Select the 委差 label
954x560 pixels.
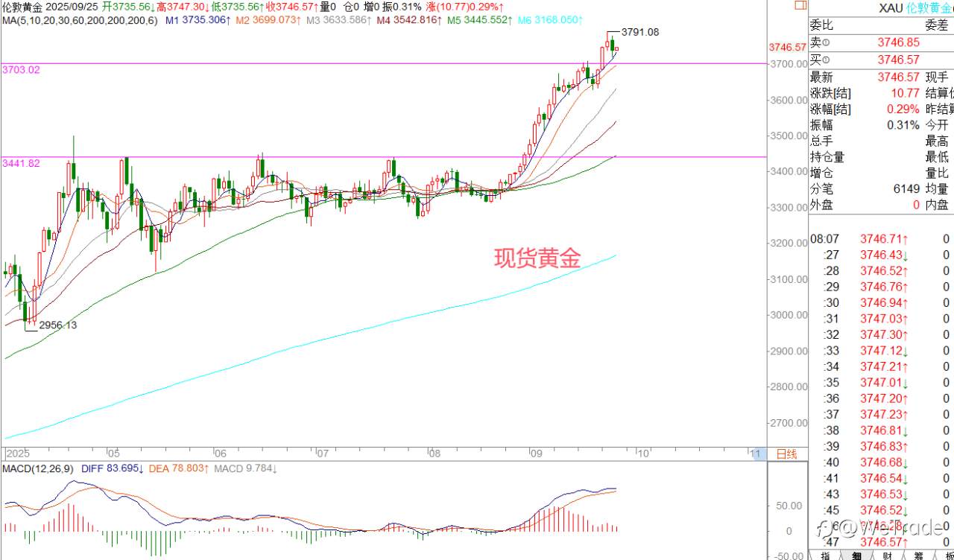937,25
